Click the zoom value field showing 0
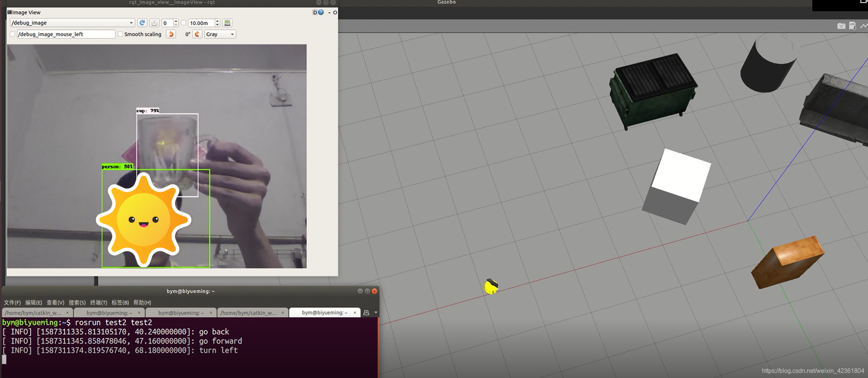 coord(168,23)
